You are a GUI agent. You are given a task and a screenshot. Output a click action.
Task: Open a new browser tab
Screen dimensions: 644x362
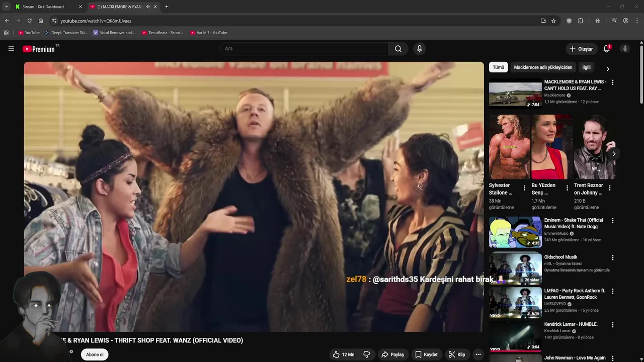click(167, 7)
